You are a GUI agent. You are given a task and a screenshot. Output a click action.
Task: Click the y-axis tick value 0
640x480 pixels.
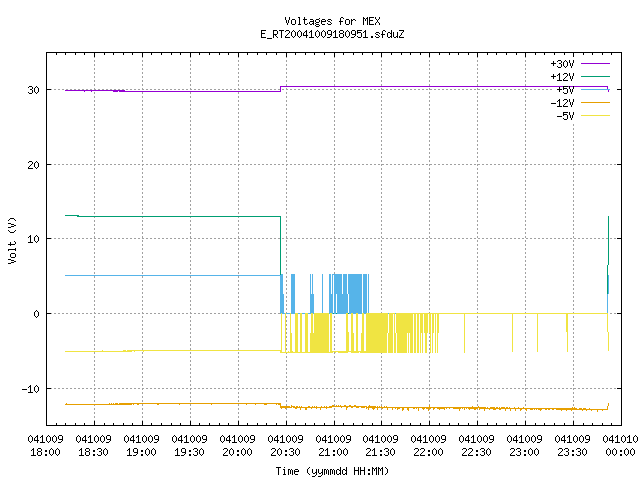37,314
